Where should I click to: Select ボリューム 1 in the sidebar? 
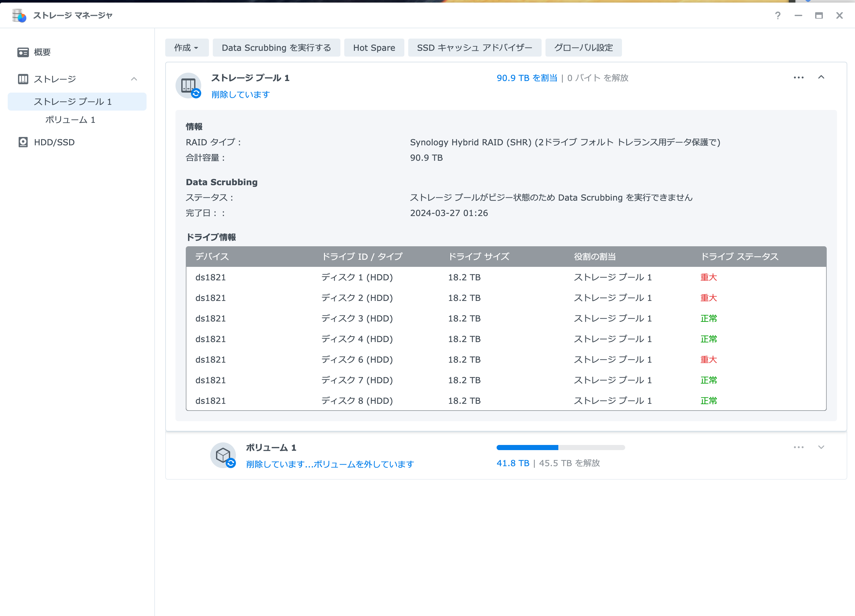click(70, 120)
